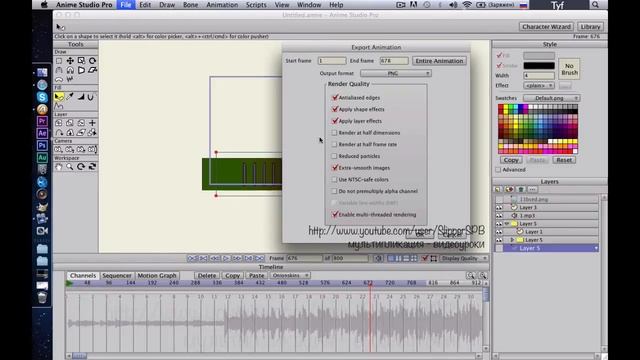
Task: Open the Library panel button
Action: (590, 27)
